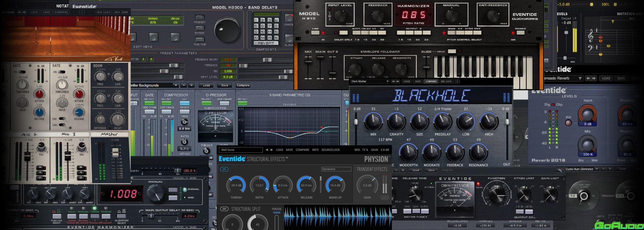Toggle the Compressor IN/OUT button
644x230 pixels.
(166, 103)
